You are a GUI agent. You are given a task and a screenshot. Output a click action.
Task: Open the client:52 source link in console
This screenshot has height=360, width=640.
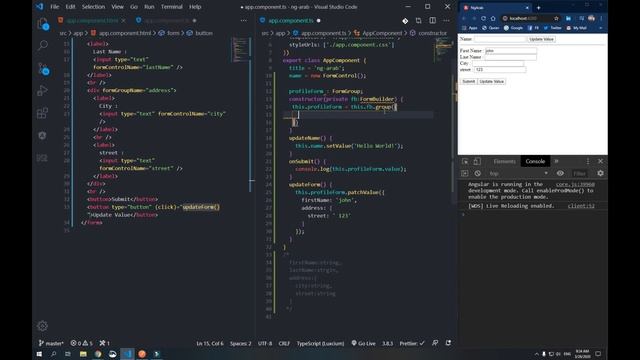pyautogui.click(x=581, y=206)
